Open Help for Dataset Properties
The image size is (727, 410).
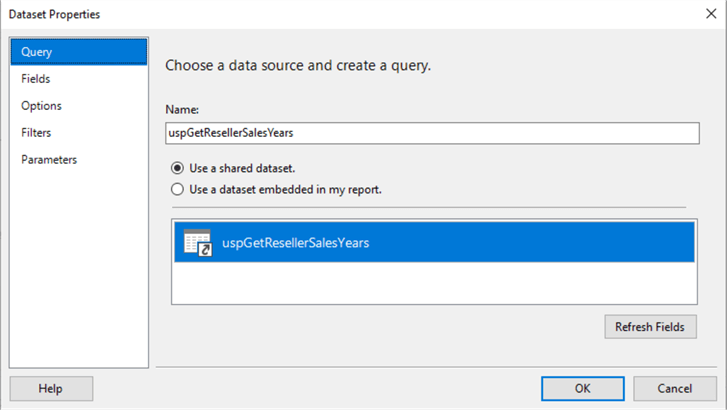51,389
